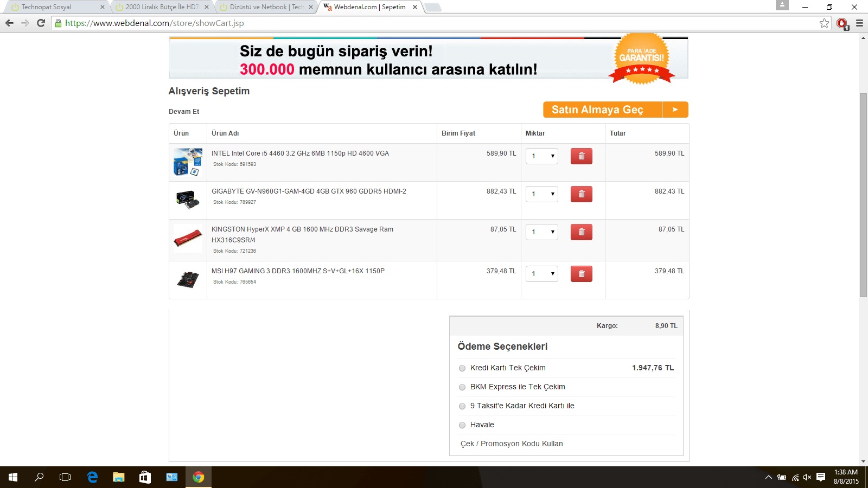868x488 pixels.
Task: Open the pinned app beside the Store icon
Action: 171,477
